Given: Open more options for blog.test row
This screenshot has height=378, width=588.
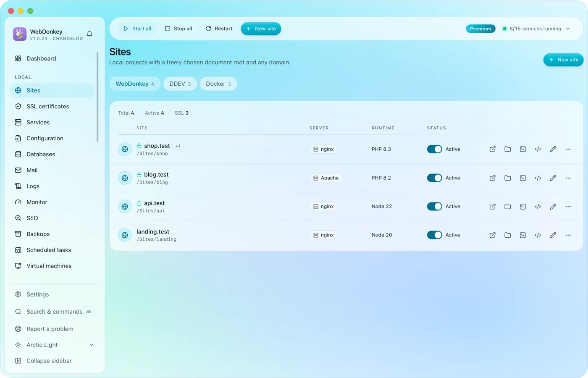Looking at the screenshot, I should click(568, 178).
